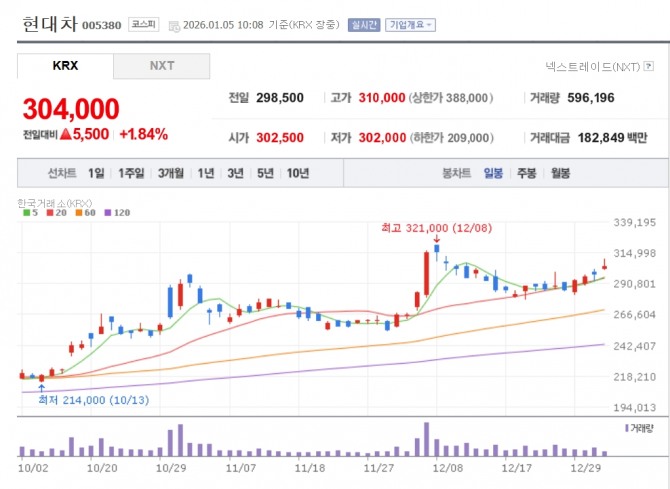Viewport: 670px width, 489px height.
Task: Click the trading value 182,849 백만
Action: 612,138
